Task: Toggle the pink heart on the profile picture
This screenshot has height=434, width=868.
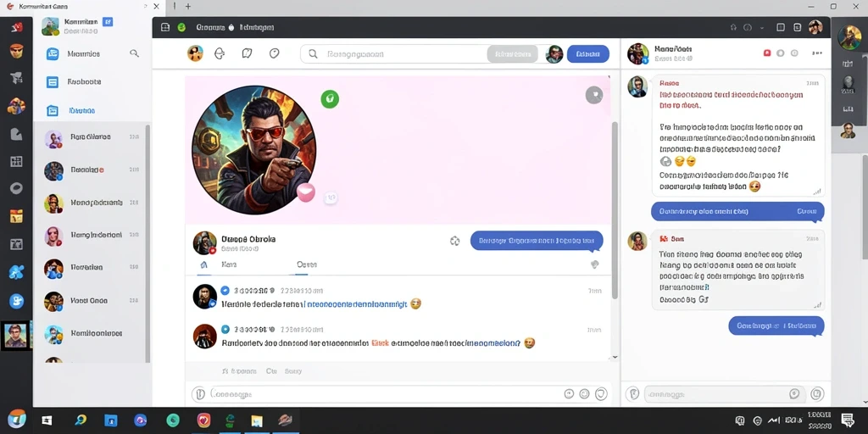Action: point(305,192)
